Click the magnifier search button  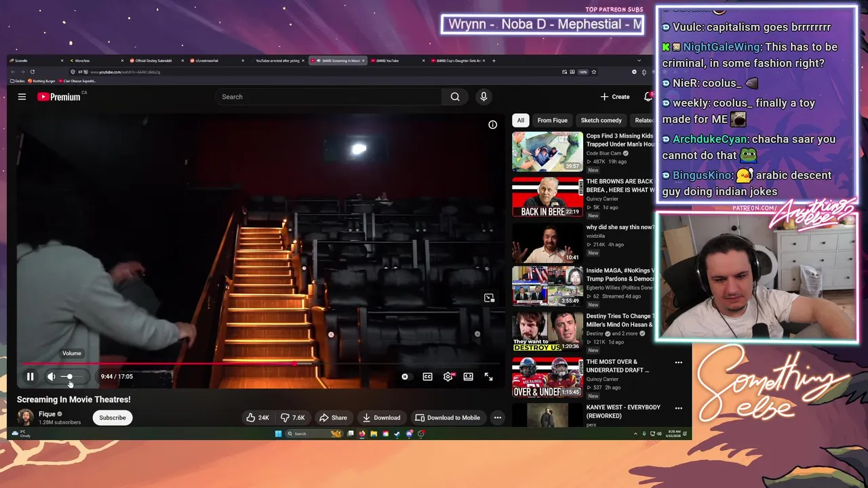(x=455, y=97)
